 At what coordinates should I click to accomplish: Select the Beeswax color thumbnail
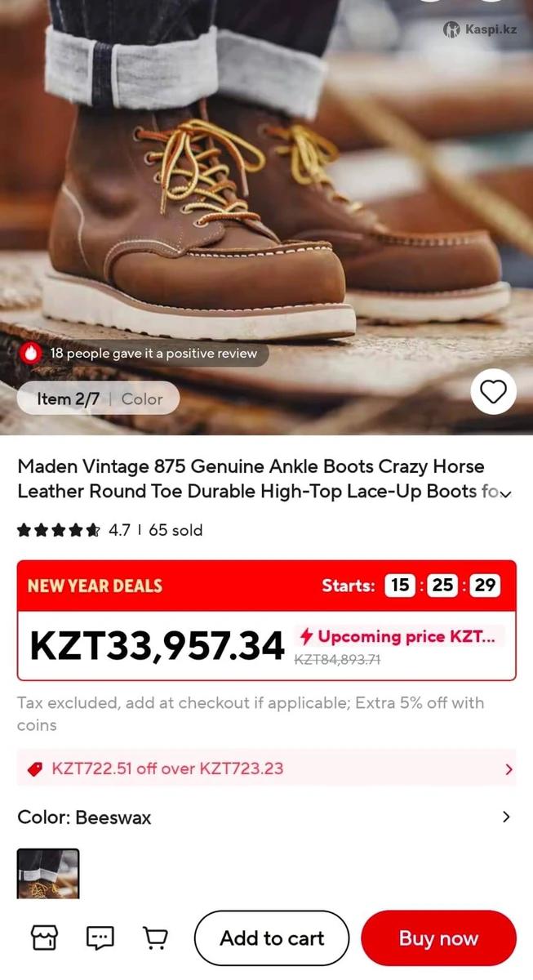coord(48,874)
